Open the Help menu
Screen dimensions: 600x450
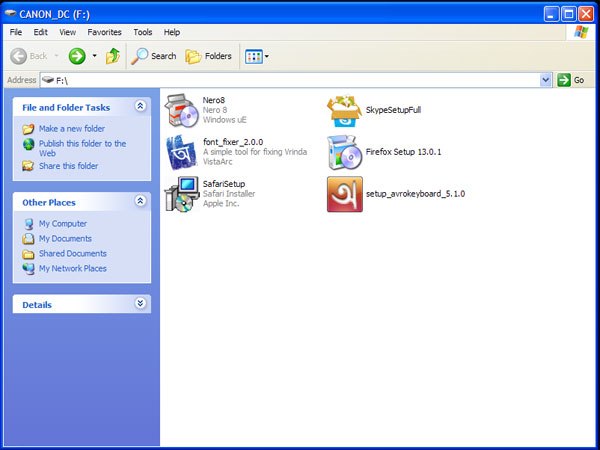(x=172, y=32)
